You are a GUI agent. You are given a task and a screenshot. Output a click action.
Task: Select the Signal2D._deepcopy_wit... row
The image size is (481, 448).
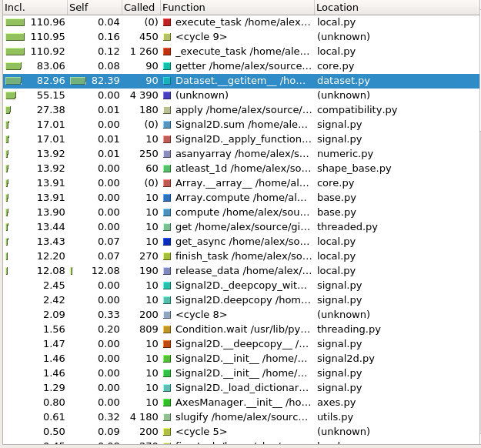241,286
